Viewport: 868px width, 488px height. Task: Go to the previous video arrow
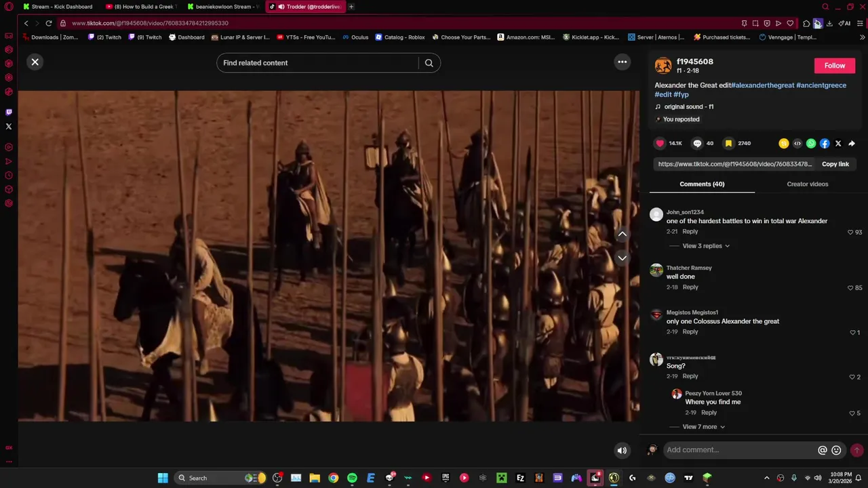pos(622,234)
